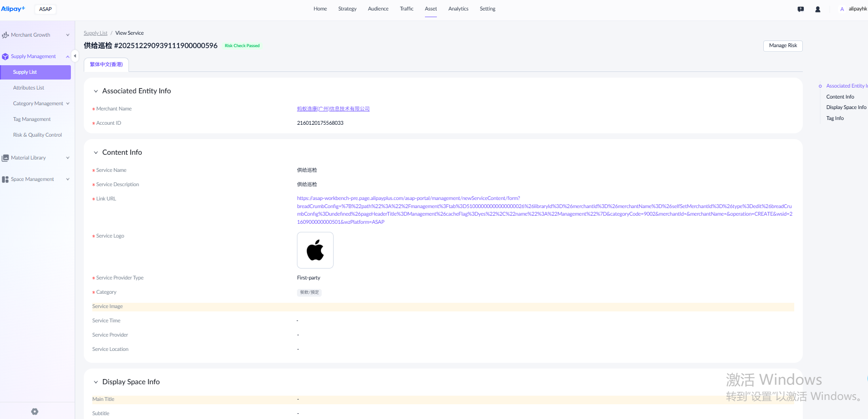Click the Merchant Growth icon
Screen dimensions: 868x419
point(5,35)
